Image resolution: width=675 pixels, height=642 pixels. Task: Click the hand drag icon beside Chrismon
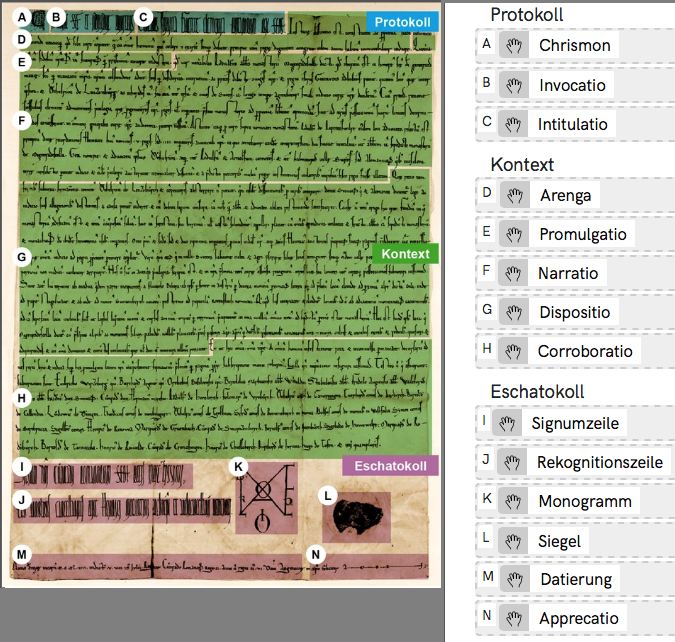(513, 46)
